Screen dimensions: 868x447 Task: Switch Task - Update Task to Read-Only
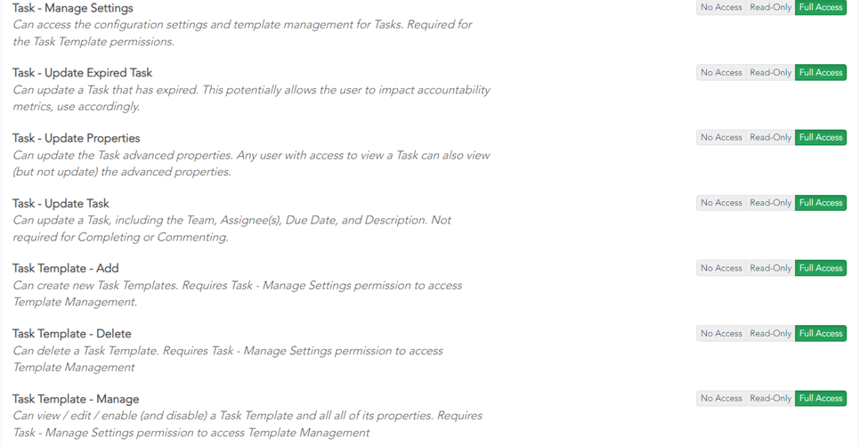point(770,203)
